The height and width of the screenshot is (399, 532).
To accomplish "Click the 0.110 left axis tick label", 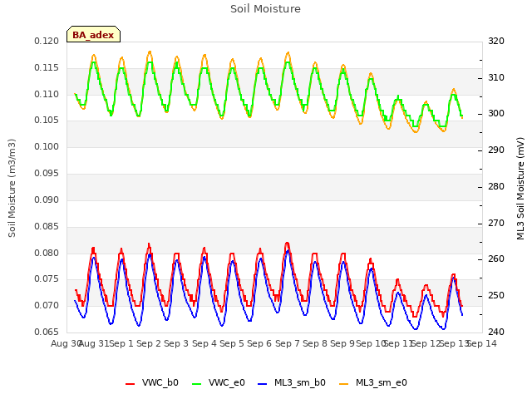I will [47, 94].
